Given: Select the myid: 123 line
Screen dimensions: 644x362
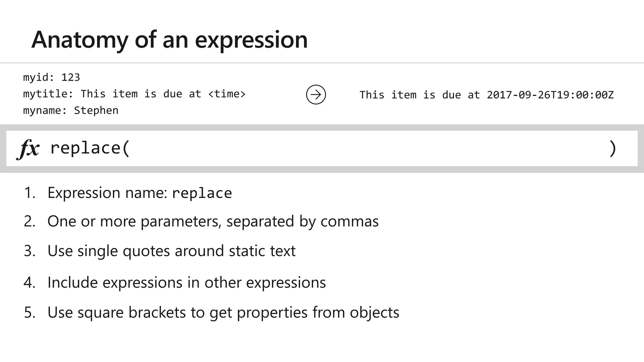Looking at the screenshot, I should click(x=52, y=77).
